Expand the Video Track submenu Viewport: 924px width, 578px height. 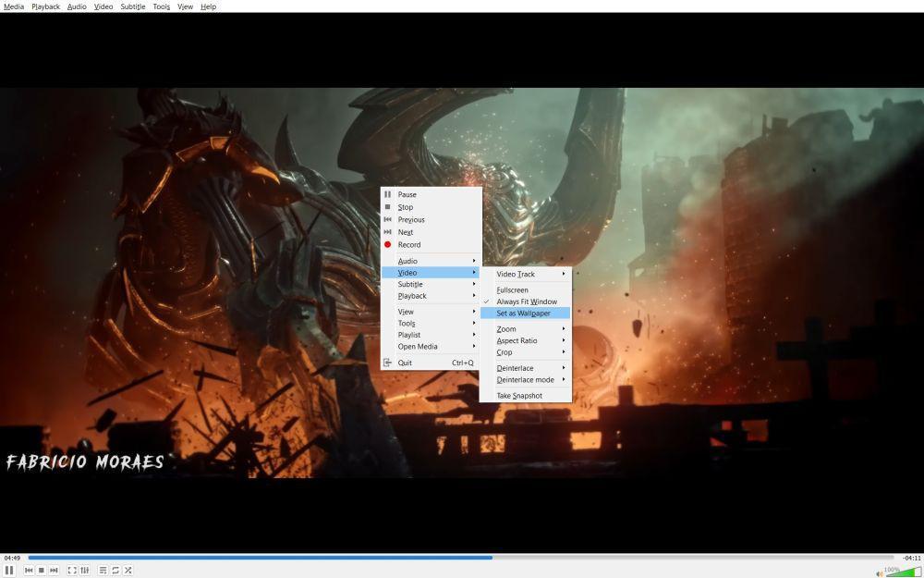(x=526, y=275)
